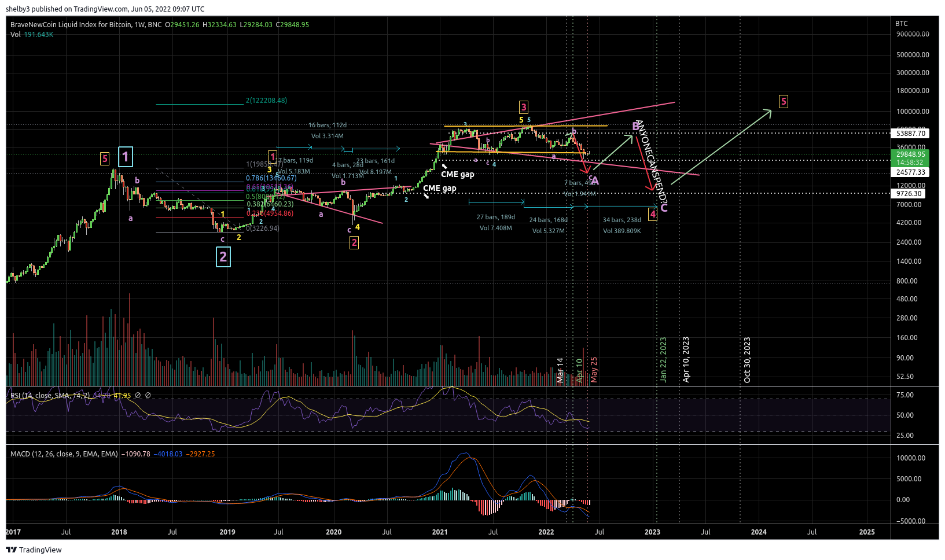
Task: Click the Fibonacci level 0(3226.94)
Action: [x=263, y=229]
